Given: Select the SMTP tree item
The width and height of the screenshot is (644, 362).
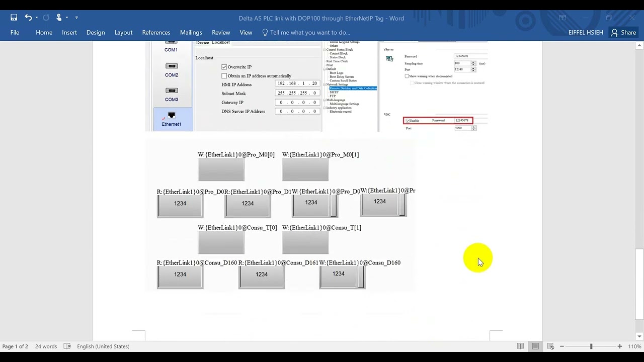Looking at the screenshot, I should (334, 93).
